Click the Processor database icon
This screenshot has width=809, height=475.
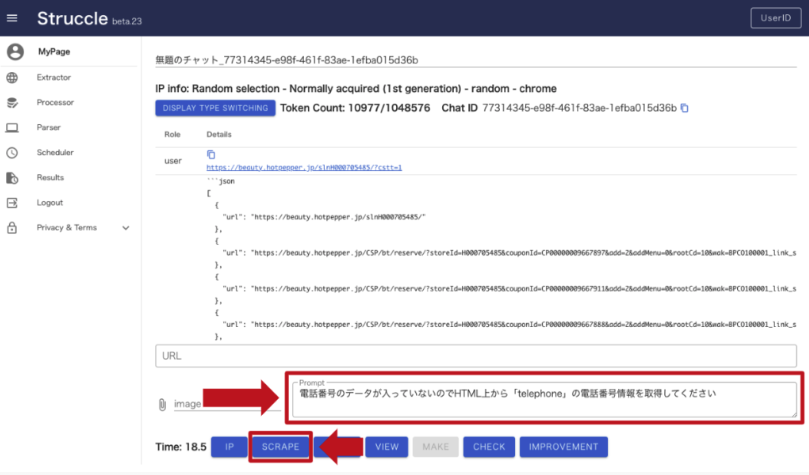tap(12, 103)
